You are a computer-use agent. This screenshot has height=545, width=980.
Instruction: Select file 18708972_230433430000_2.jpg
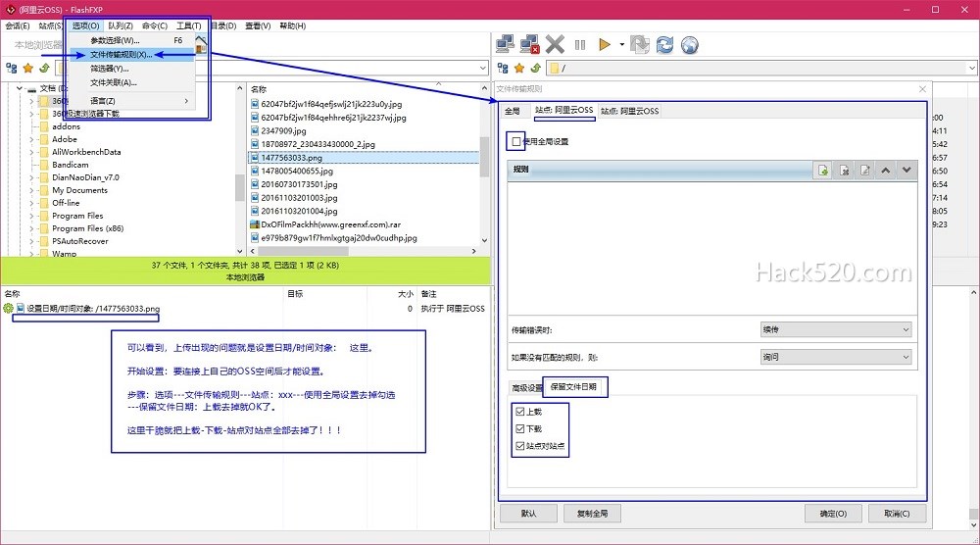318,144
